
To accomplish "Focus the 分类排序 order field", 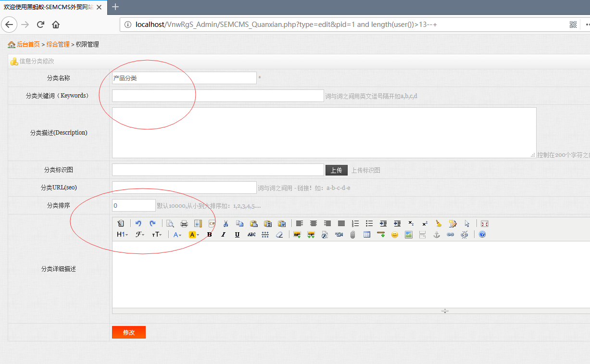I will coord(134,205).
